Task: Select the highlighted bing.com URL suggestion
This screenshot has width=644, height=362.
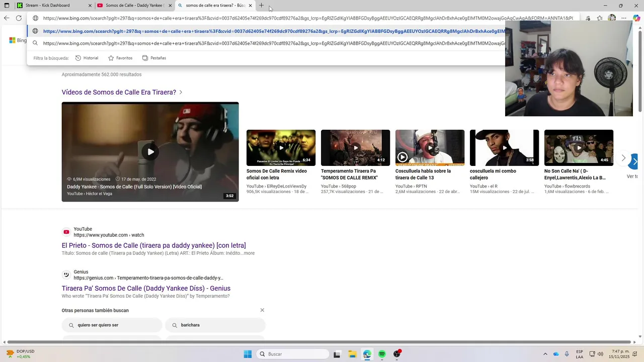Action: (267, 31)
